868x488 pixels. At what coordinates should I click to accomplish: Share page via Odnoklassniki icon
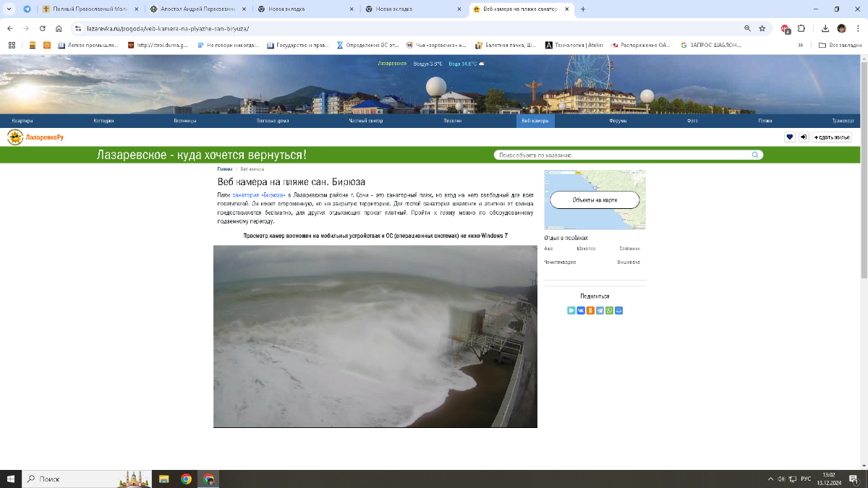pyautogui.click(x=590, y=310)
